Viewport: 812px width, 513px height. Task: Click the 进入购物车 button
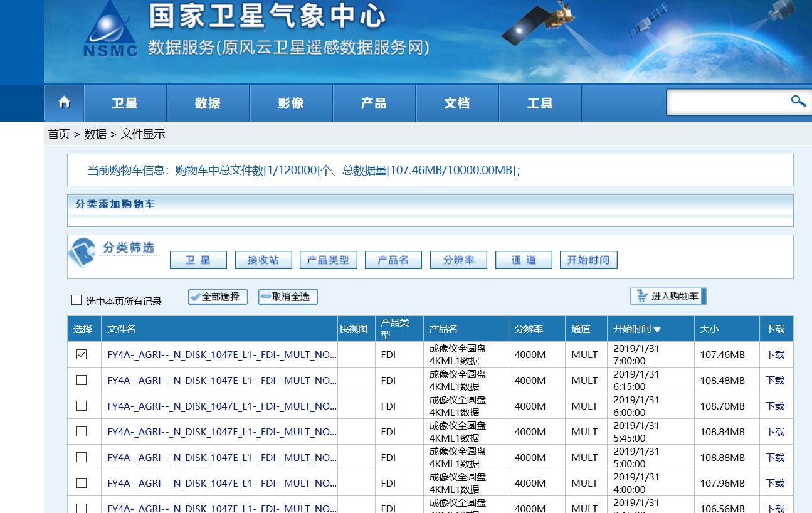[668, 295]
